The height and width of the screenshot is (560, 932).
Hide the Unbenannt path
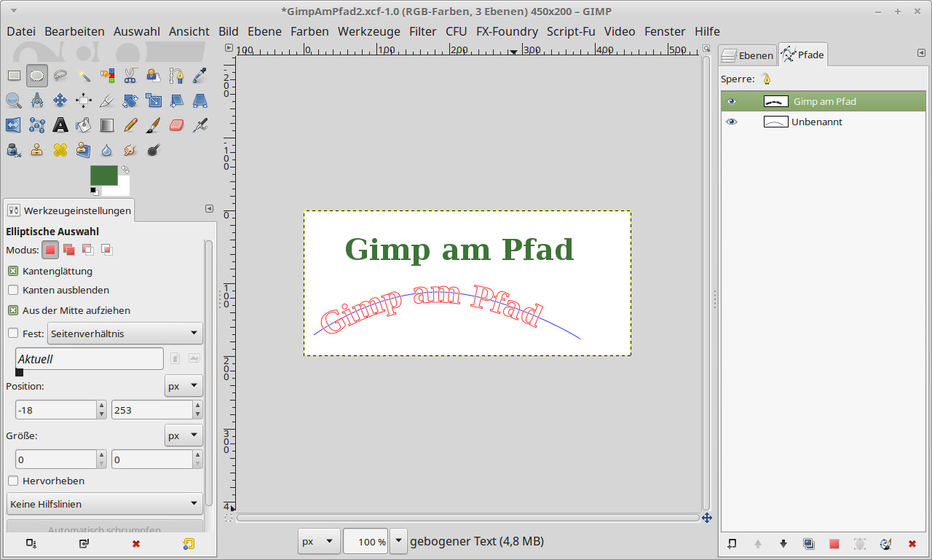[732, 122]
